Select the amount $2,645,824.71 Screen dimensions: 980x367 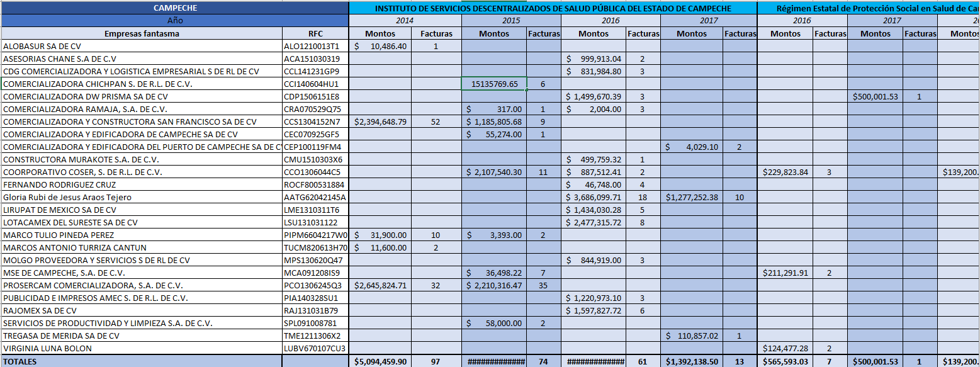coord(380,285)
